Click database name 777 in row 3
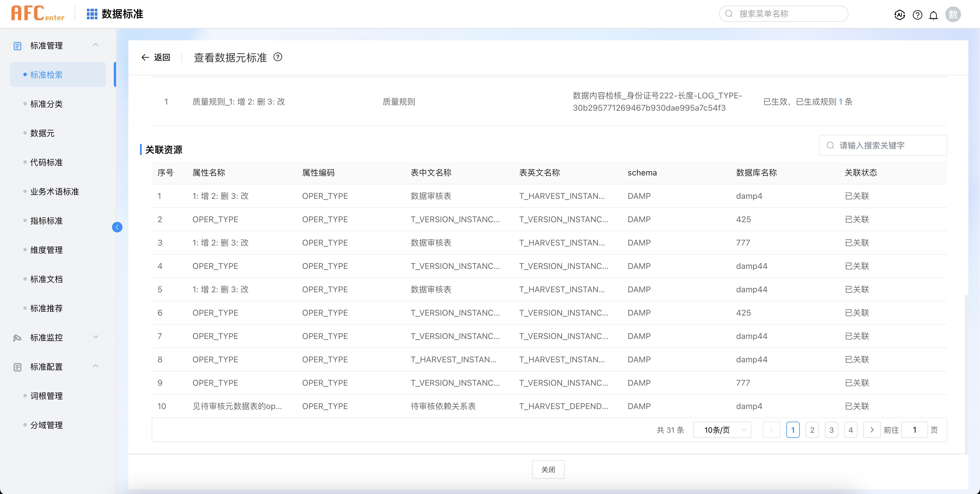This screenshot has width=980, height=494. point(743,243)
